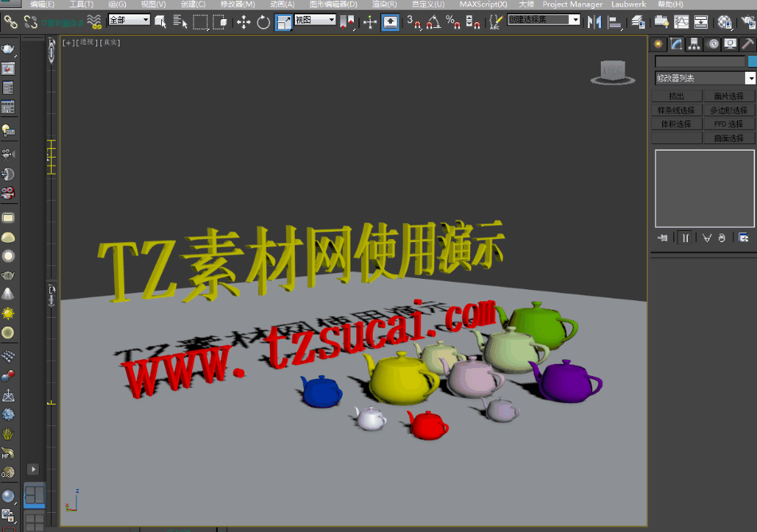Open the Material Editor icon
The height and width of the screenshot is (532, 757).
[724, 22]
